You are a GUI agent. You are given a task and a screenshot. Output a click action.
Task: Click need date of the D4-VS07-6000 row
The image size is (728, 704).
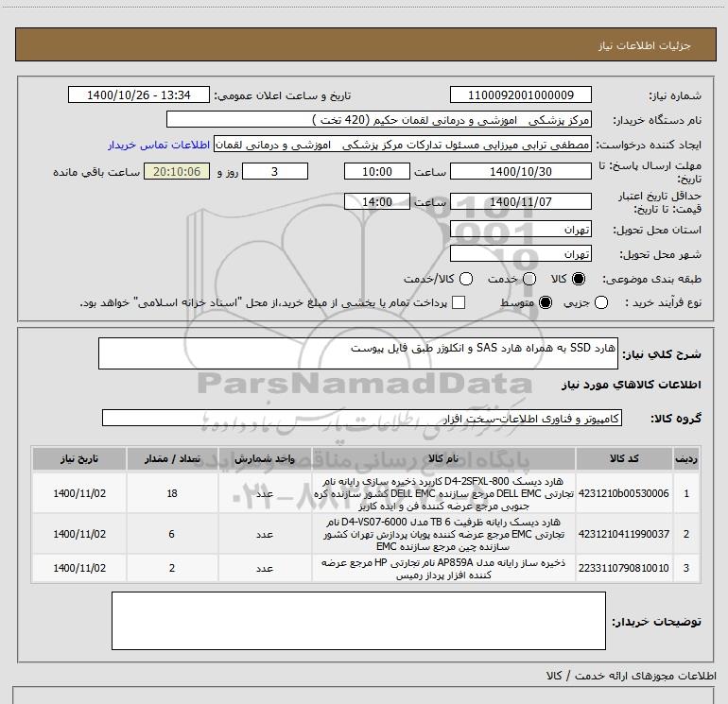coord(79,534)
